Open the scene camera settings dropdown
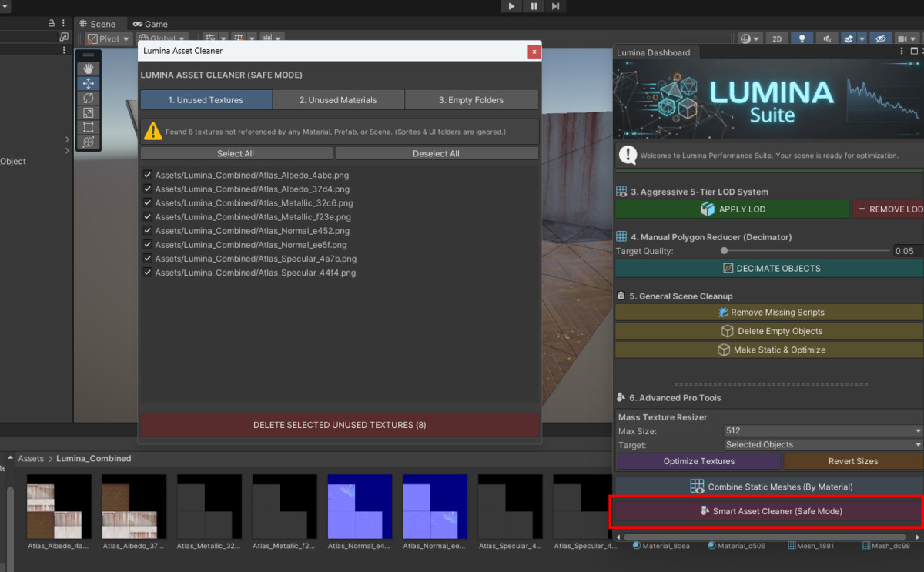Viewport: 924px width, 572px height. [906, 38]
